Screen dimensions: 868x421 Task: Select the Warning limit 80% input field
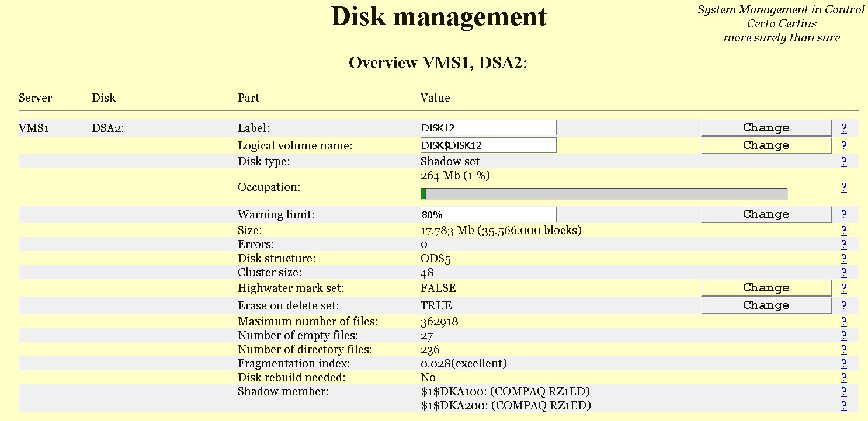pos(488,214)
